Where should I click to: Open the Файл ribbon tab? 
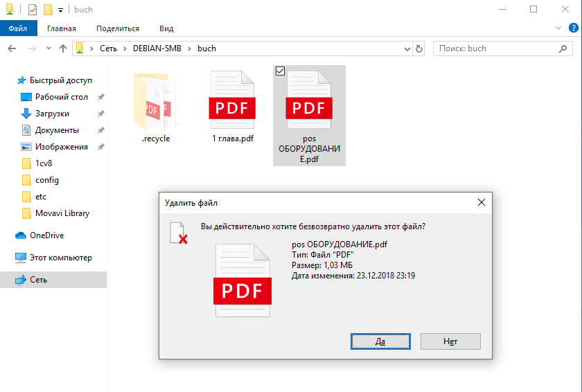[x=18, y=28]
